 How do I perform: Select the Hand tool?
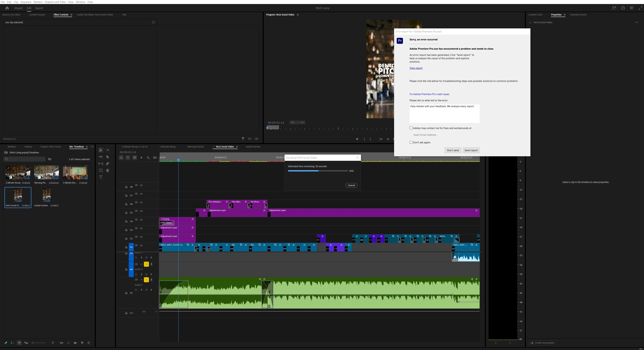108,170
